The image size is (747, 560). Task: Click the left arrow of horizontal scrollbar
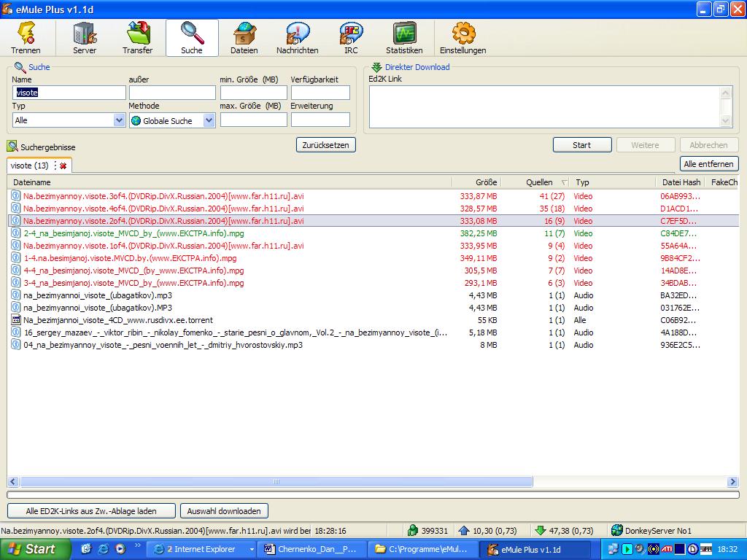(13, 481)
